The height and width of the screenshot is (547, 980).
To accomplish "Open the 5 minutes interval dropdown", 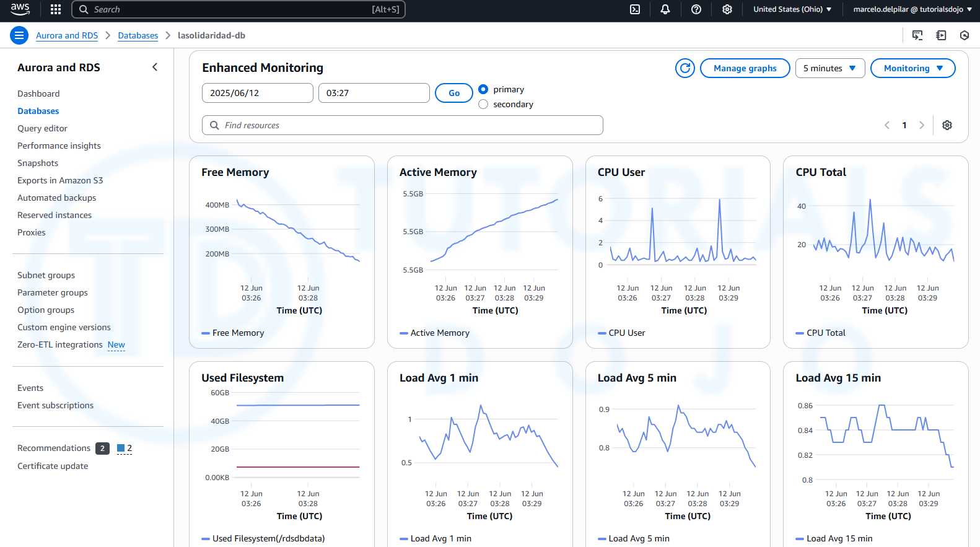I will coord(830,68).
